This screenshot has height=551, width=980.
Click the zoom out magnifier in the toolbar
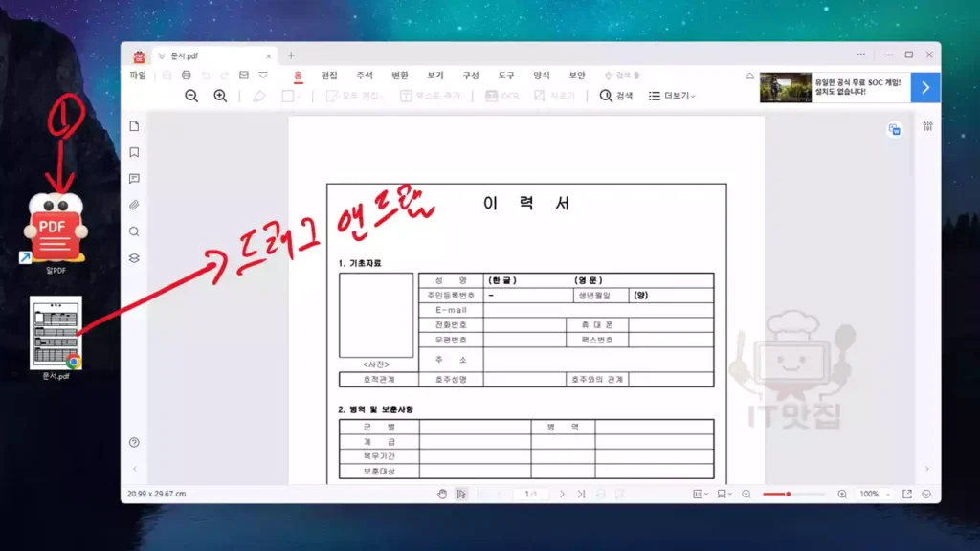(191, 96)
